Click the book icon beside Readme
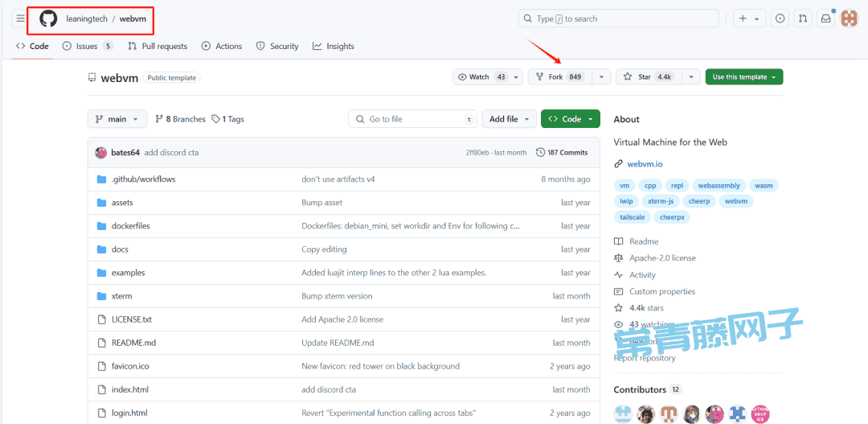This screenshot has height=424, width=868. coord(618,241)
